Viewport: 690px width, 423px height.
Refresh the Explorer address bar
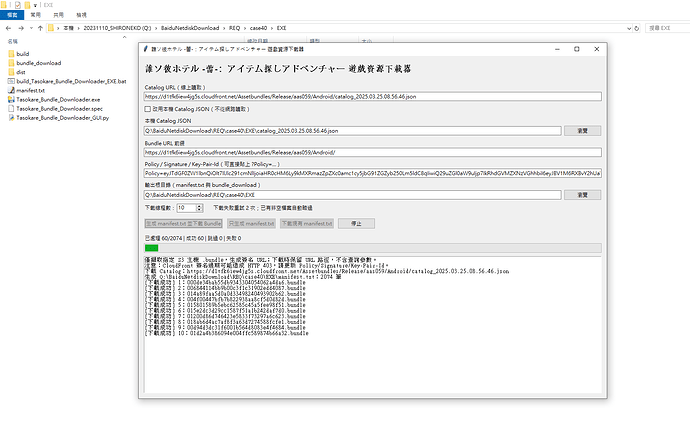click(636, 28)
